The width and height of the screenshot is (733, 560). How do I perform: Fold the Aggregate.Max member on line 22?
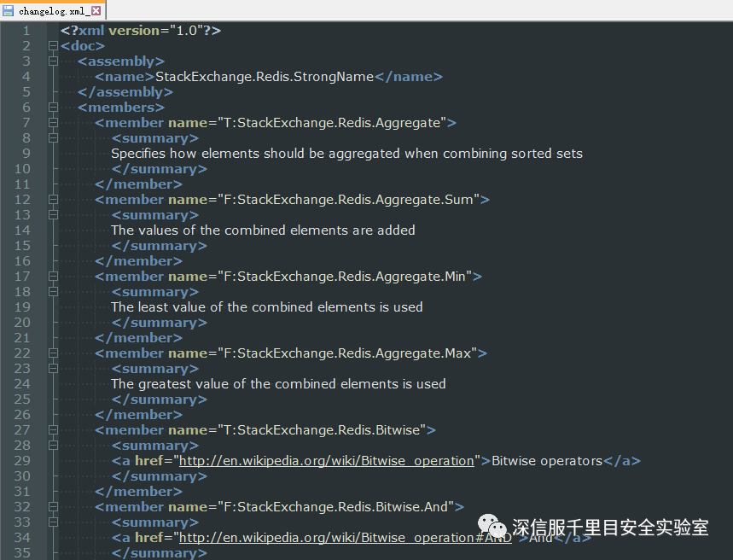53,353
